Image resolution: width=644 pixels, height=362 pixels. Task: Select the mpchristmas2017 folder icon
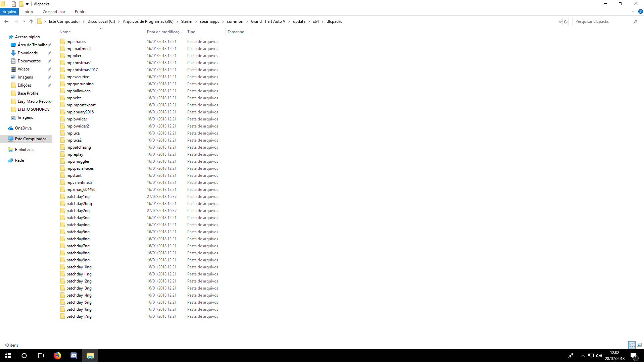pyautogui.click(x=62, y=69)
